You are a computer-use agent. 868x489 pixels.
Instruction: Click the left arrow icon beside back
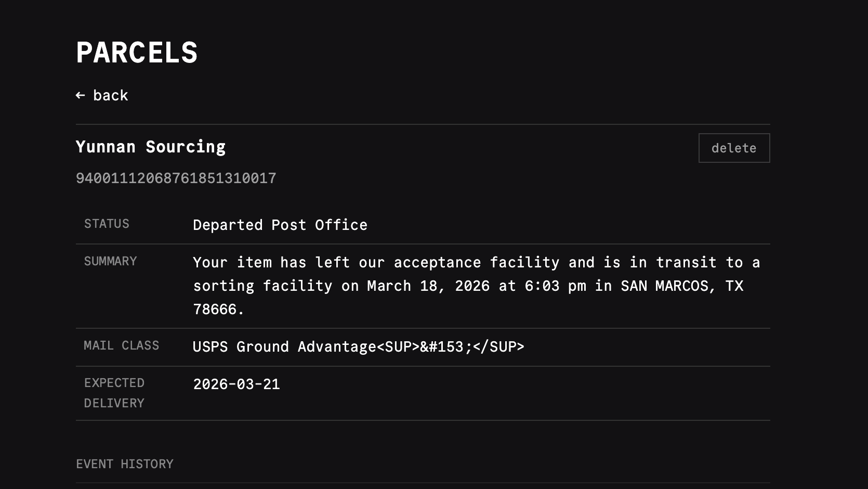point(80,95)
